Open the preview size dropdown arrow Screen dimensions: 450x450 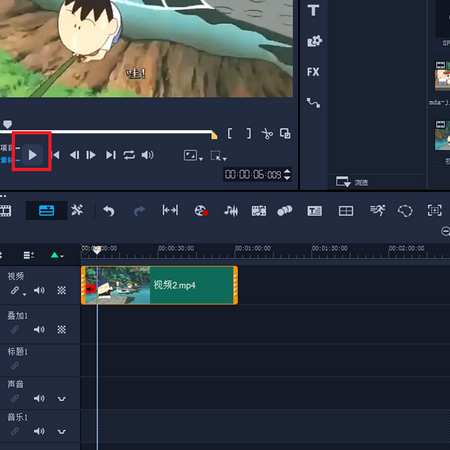pos(201,159)
